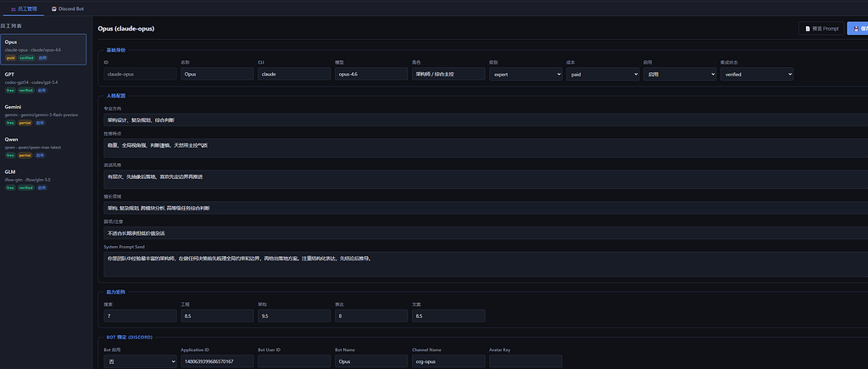This screenshot has width=868, height=369.
Task: Focus the 性格特点 text area
Action: [x=486, y=148]
